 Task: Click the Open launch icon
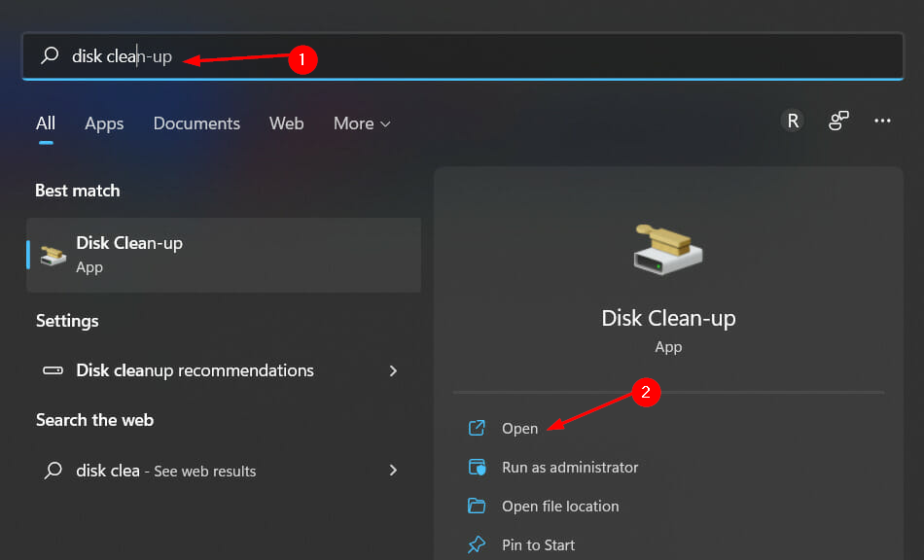(x=477, y=428)
